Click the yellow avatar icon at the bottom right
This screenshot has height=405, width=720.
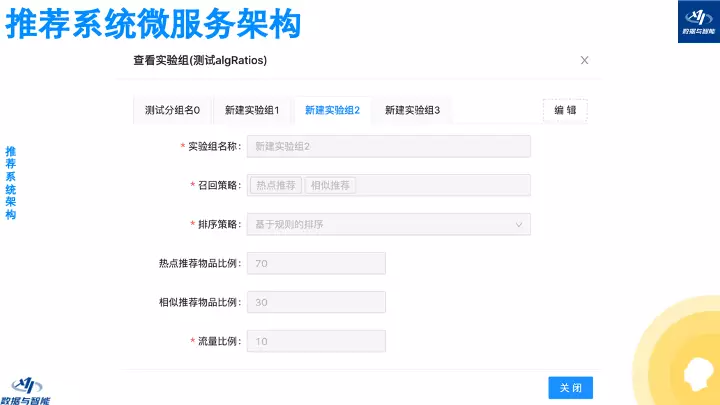click(698, 373)
